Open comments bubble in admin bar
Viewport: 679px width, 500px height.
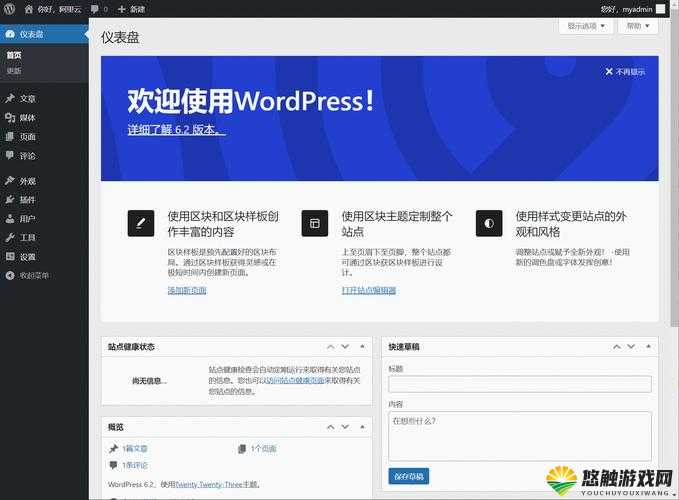(94, 9)
